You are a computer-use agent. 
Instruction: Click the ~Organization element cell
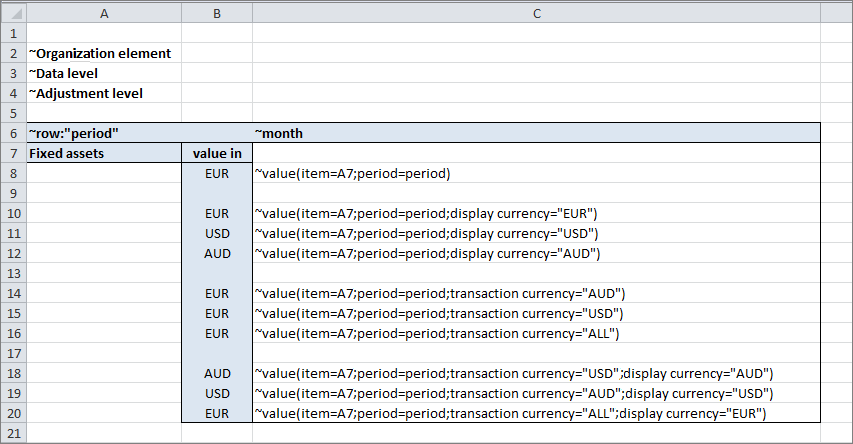pos(100,53)
